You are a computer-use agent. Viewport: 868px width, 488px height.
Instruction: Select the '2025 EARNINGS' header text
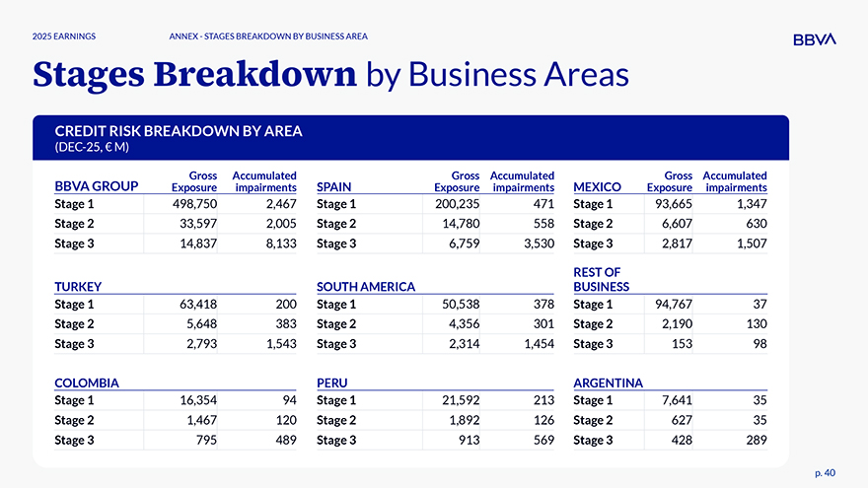click(x=64, y=36)
